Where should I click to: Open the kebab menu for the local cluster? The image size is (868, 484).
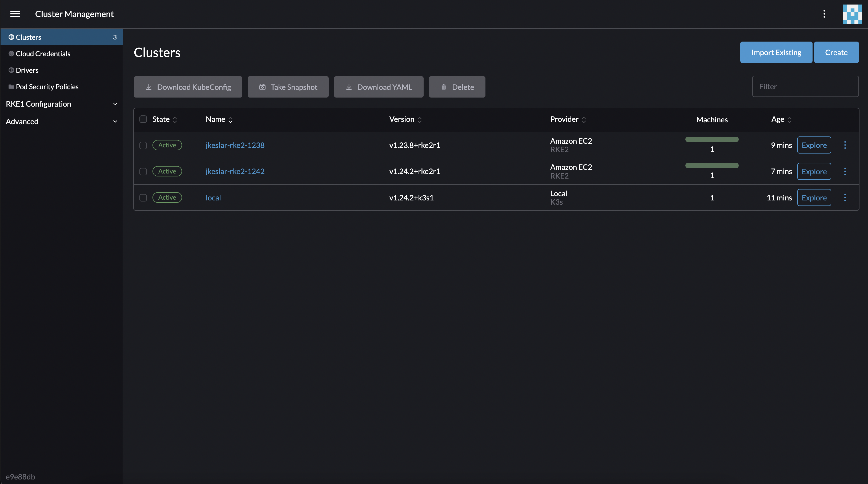(x=845, y=198)
